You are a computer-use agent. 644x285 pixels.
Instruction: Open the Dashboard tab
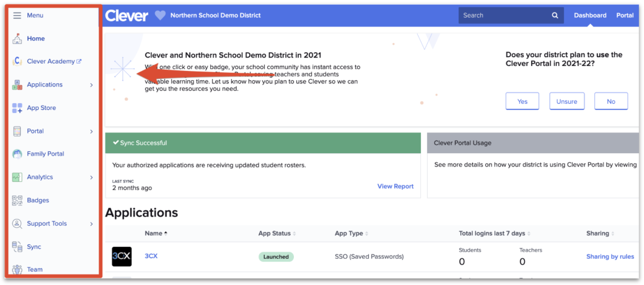(x=590, y=15)
